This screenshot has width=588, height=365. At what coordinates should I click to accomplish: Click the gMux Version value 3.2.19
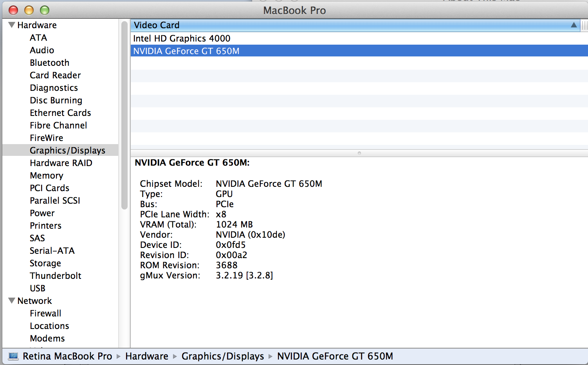[x=244, y=275]
